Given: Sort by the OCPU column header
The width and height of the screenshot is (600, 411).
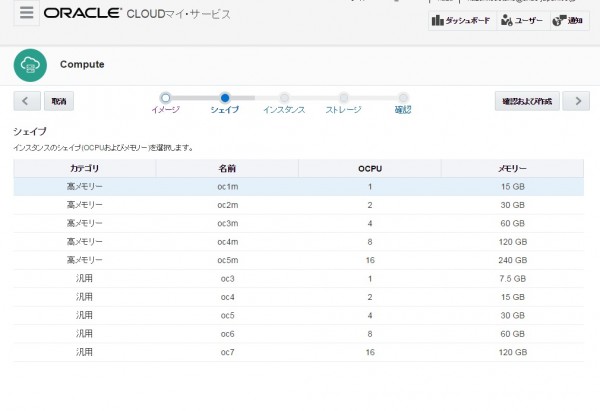Looking at the screenshot, I should tap(370, 168).
